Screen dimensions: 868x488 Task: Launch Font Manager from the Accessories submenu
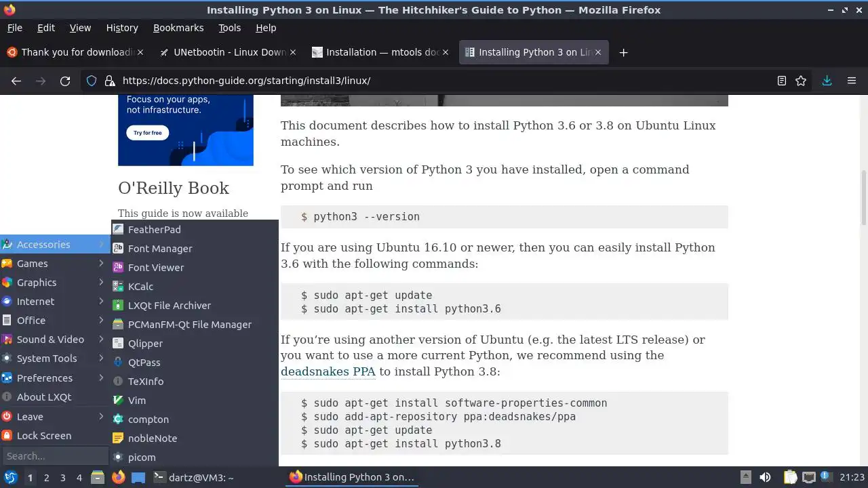click(195, 248)
